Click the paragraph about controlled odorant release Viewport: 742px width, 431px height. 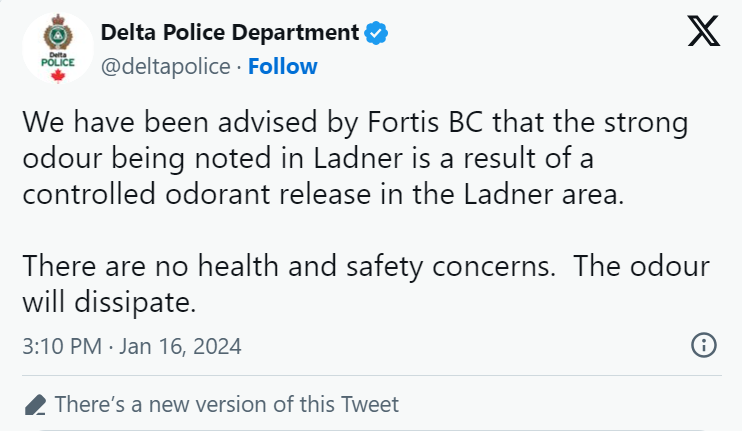coord(355,158)
